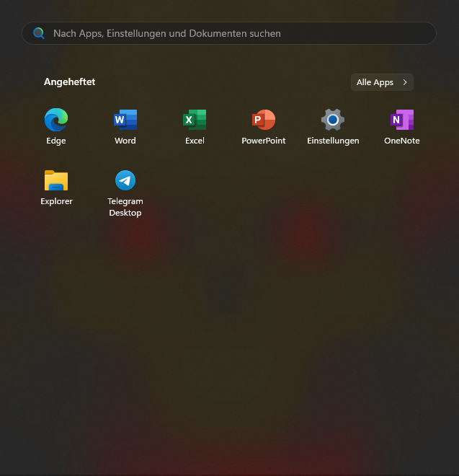
Task: Click the search magnifier icon
Action: coord(39,33)
